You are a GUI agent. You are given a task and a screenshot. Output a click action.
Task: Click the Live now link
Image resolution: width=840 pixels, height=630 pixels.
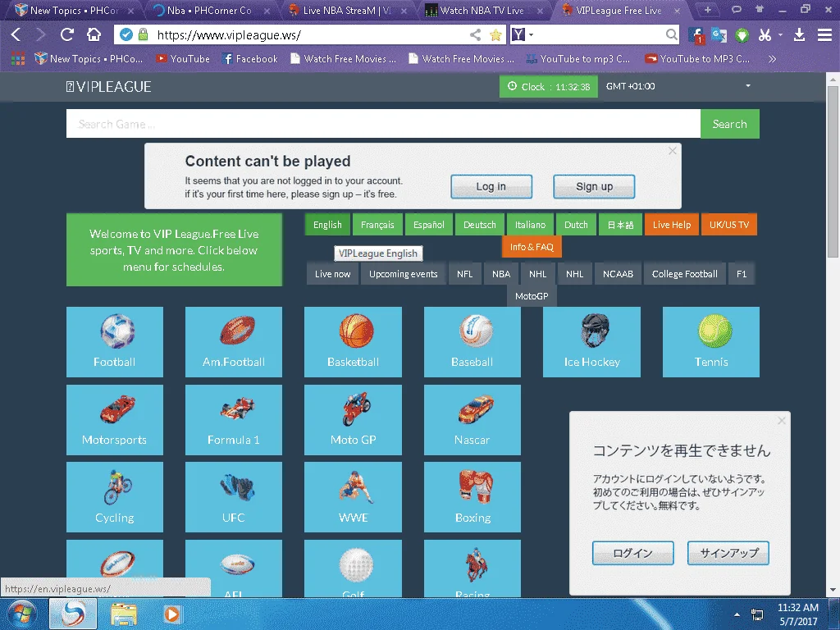[333, 274]
